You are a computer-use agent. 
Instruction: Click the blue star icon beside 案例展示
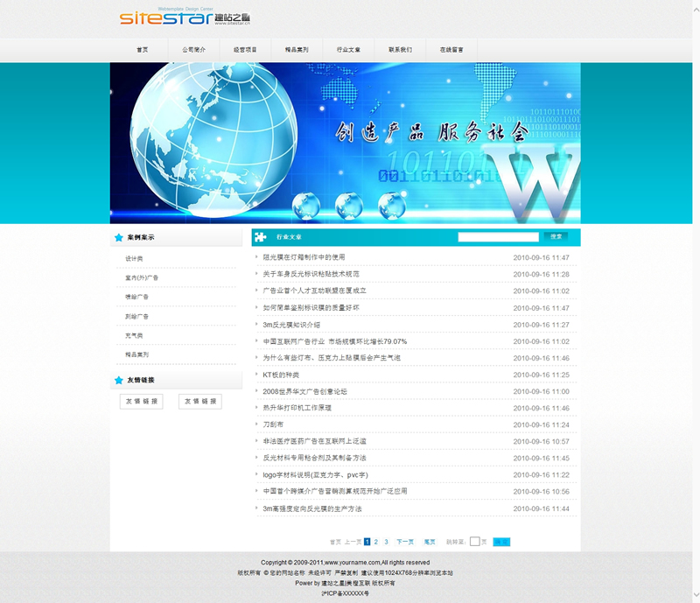[119, 237]
